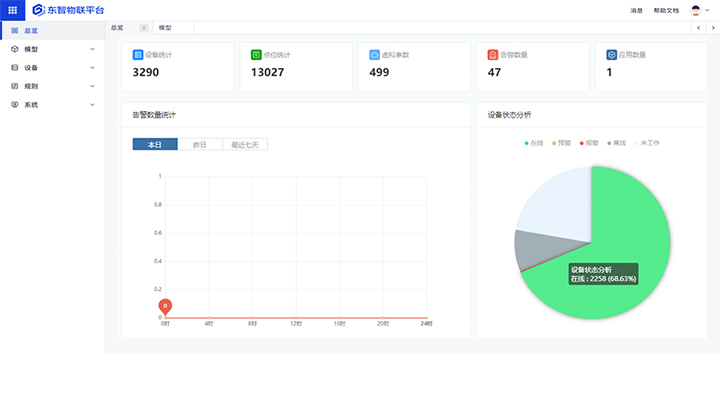Toggle the 未工作 legend series
This screenshot has height=404, width=720.
click(646, 143)
